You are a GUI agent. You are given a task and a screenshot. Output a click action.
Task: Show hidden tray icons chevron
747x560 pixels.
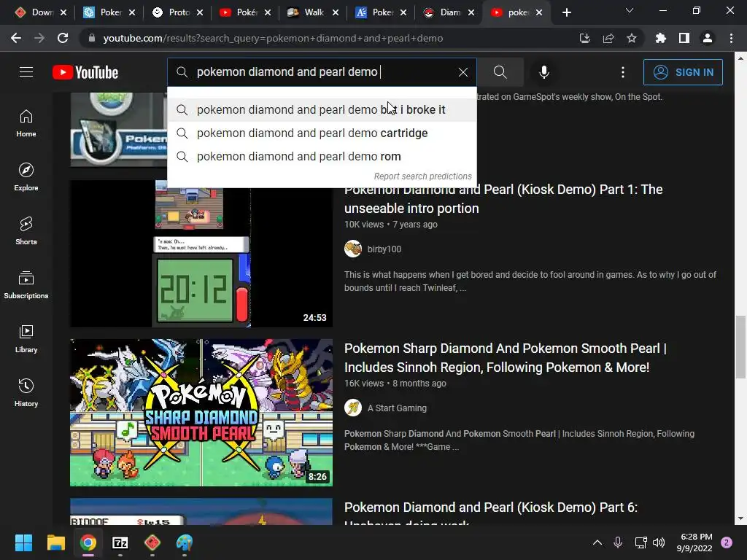click(x=597, y=542)
